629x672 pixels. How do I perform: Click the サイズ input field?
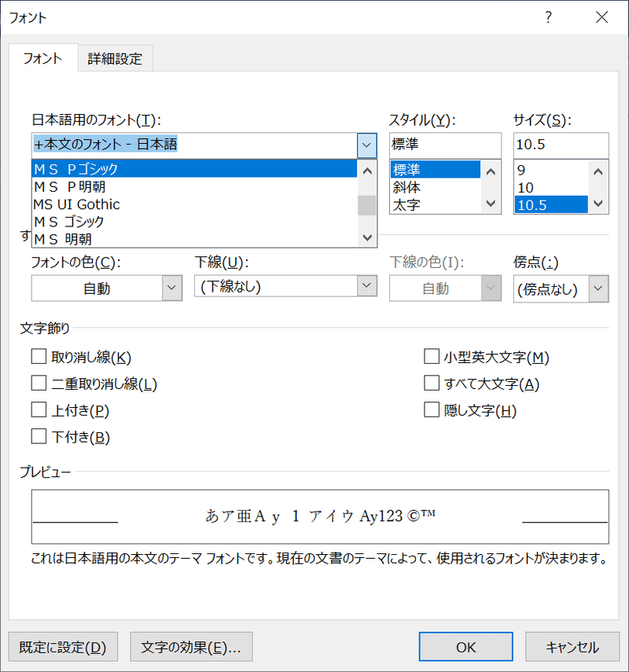561,145
